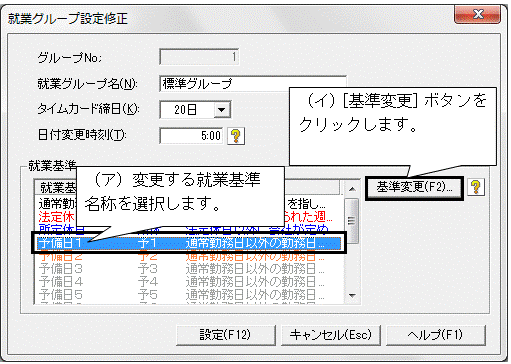Click the list scrollbar thumb
This screenshot has width=511, height=364.
(352, 221)
